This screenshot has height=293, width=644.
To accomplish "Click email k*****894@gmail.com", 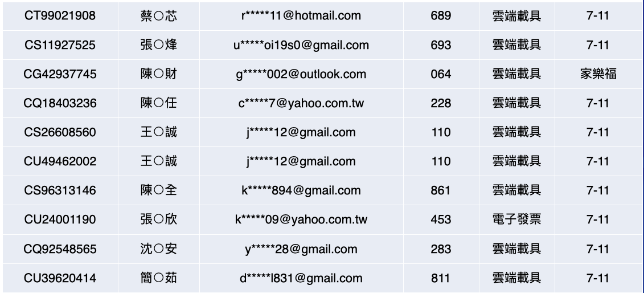I will 301,190.
